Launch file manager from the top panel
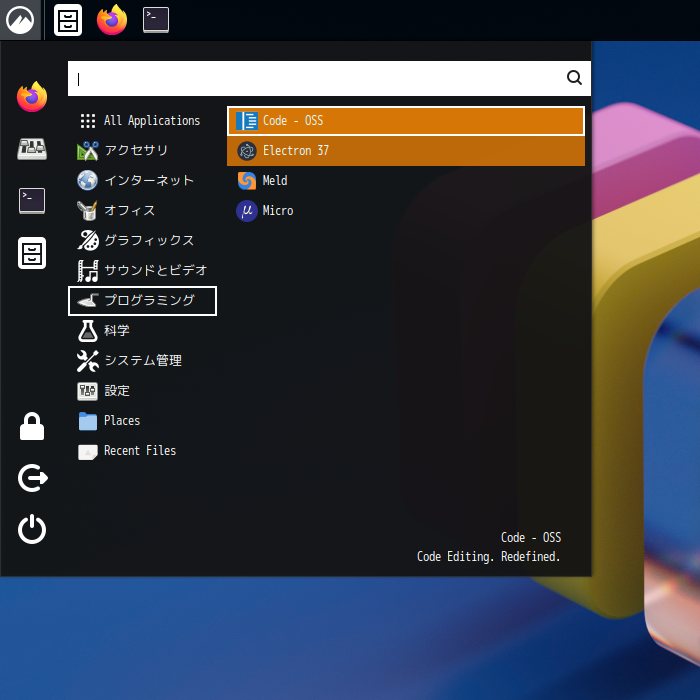Image resolution: width=700 pixels, height=700 pixels. 68,20
